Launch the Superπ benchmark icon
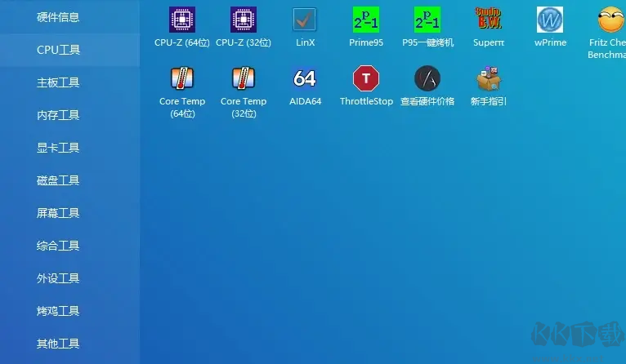The height and width of the screenshot is (364, 626). click(x=489, y=19)
